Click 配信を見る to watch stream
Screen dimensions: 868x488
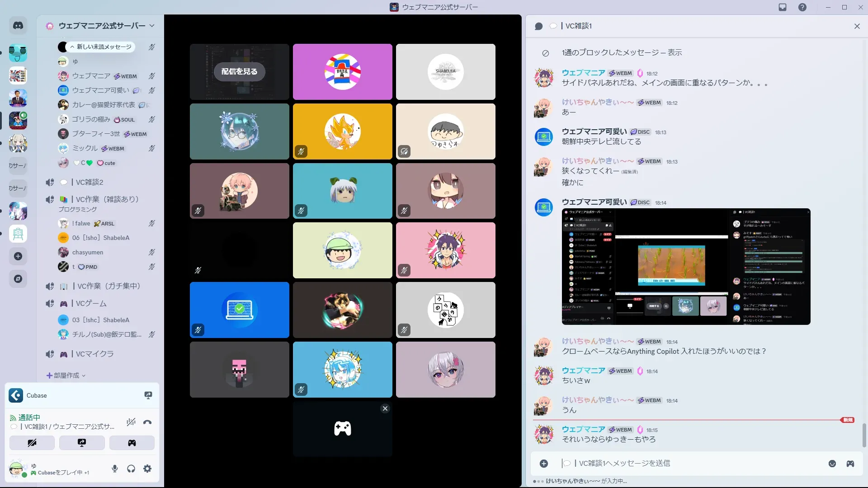(x=239, y=71)
